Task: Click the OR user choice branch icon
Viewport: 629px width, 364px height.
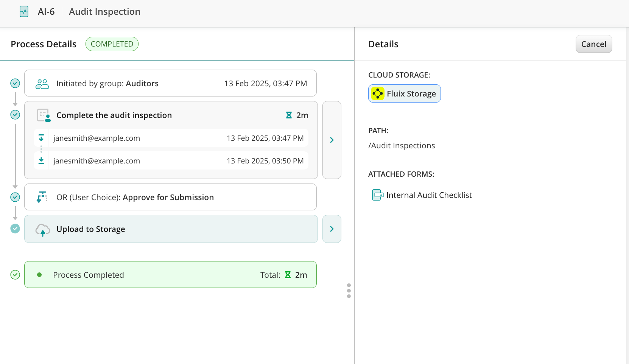Action: [x=42, y=197]
